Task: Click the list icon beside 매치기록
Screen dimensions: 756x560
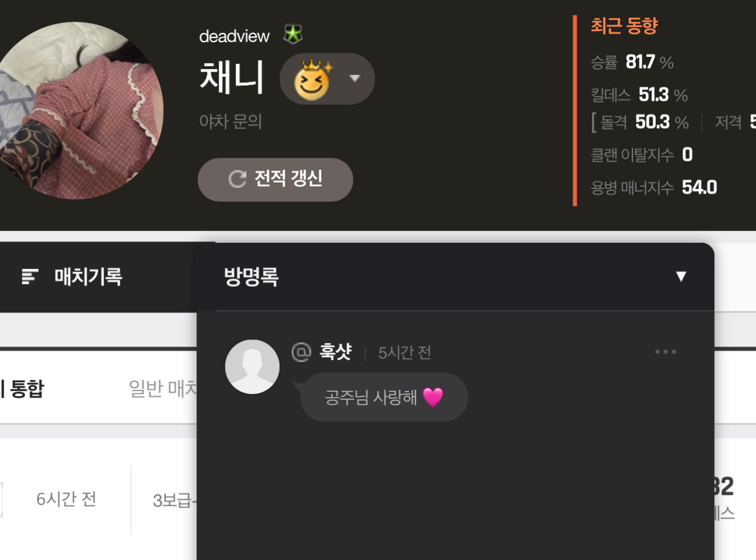Action: pos(30,276)
